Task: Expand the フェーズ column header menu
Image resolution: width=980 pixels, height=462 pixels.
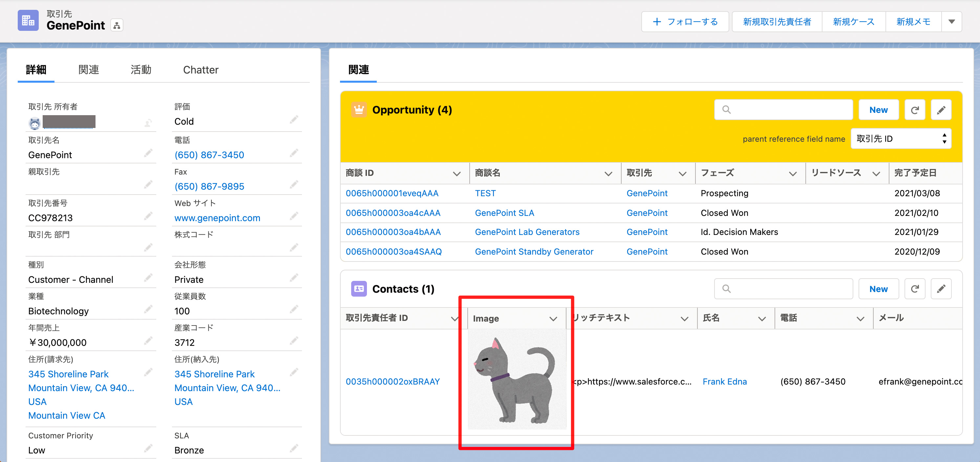Action: [x=793, y=174]
